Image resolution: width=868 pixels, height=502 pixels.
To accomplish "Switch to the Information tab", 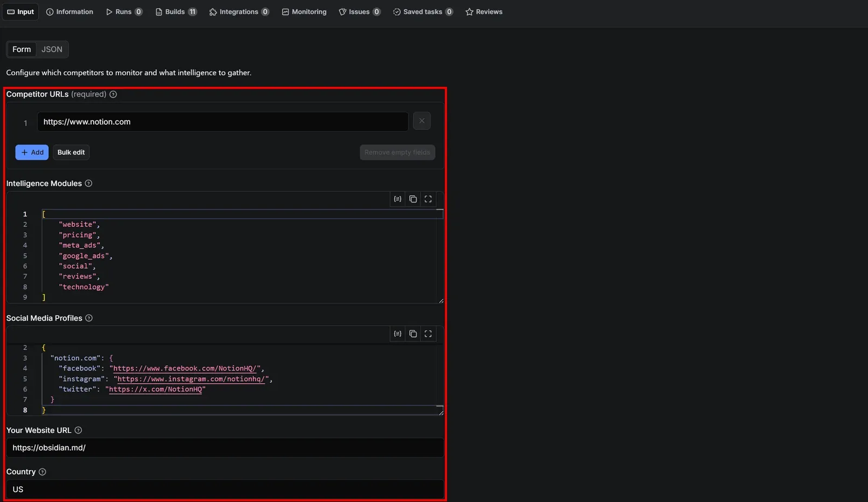I will (x=69, y=11).
